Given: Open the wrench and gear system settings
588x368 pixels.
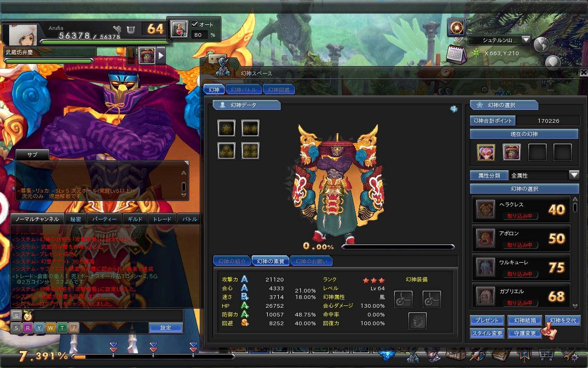Looking at the screenshot, I should (x=571, y=356).
